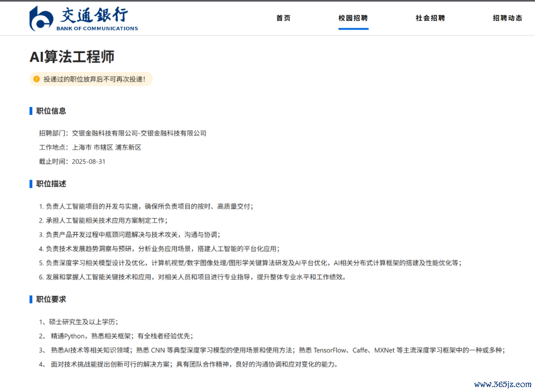Image resolution: width=535 pixels, height=392 pixels.
Task: Click the 招聘部门 line with 交银金融科技有限公司
Action: (122, 133)
